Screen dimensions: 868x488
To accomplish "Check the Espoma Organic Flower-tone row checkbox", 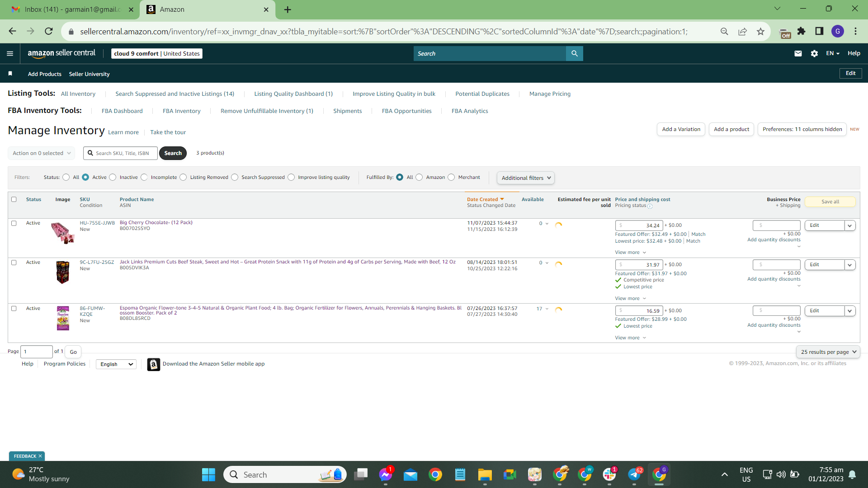I will [x=14, y=309].
